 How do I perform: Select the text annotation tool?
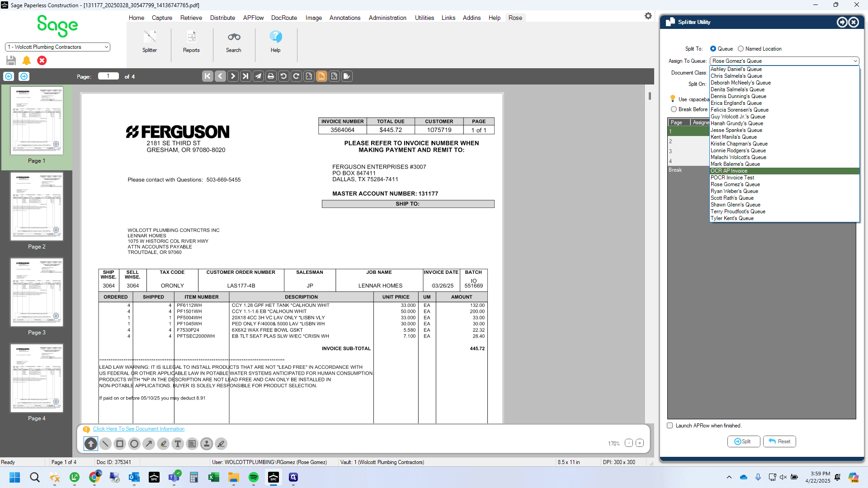tap(178, 444)
